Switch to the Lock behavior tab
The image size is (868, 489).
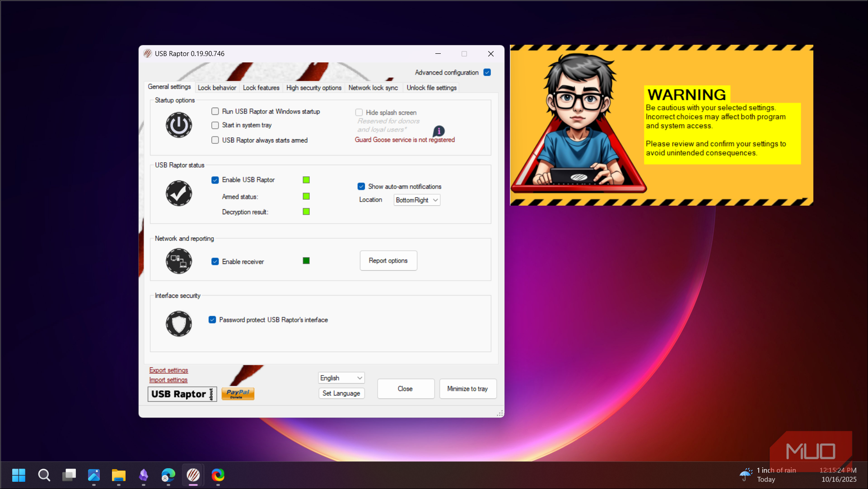pos(217,88)
